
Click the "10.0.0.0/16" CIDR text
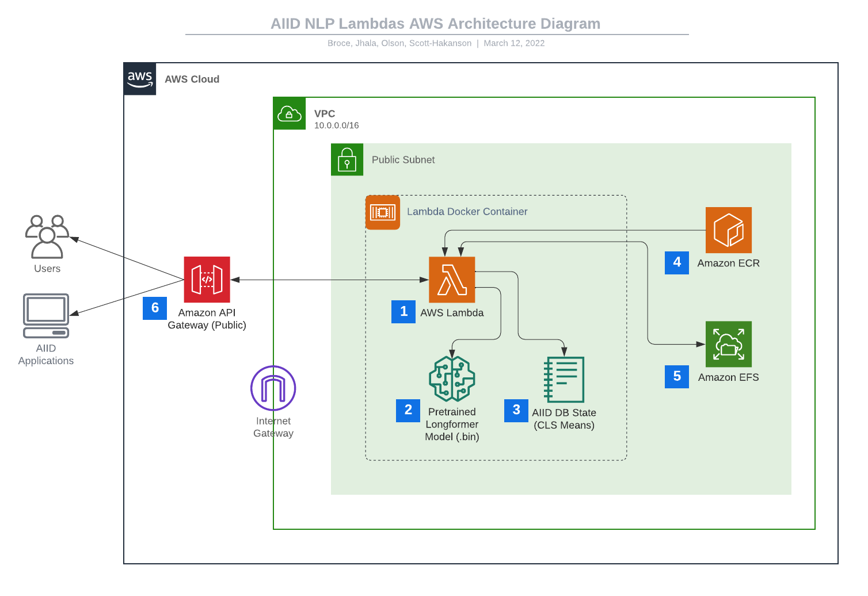point(337,125)
